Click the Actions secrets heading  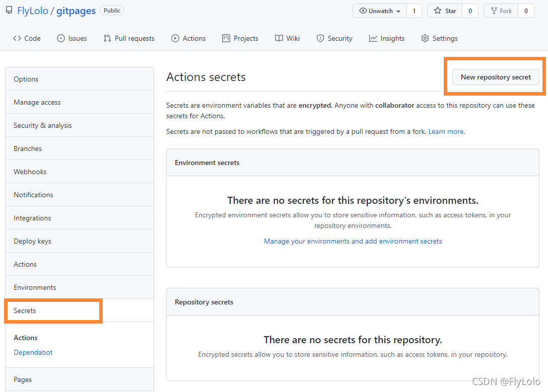[206, 77]
